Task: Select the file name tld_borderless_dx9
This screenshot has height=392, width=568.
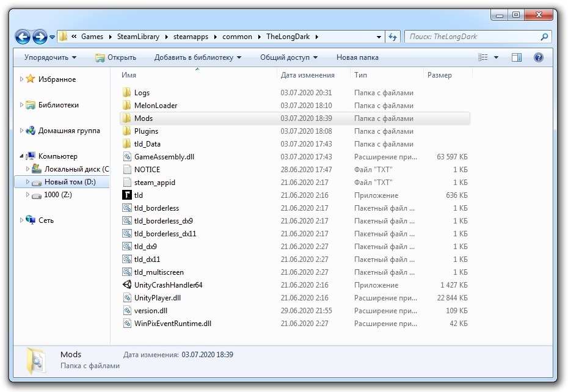Action: point(163,220)
